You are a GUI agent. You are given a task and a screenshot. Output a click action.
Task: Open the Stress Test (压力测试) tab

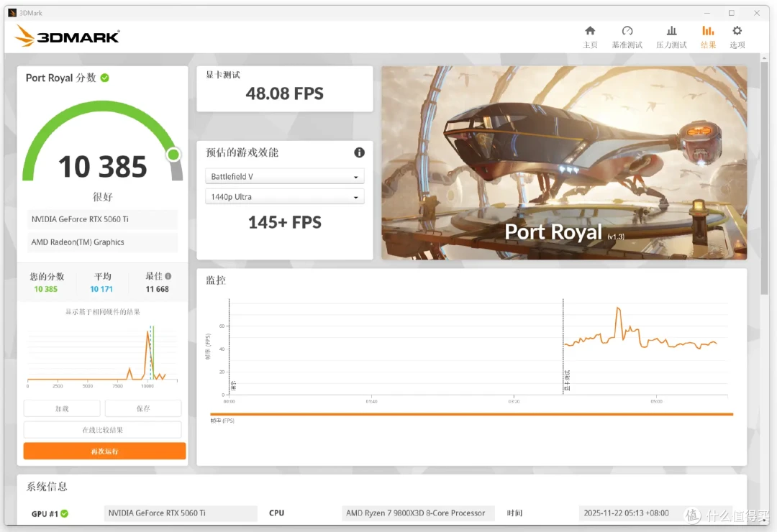(671, 37)
